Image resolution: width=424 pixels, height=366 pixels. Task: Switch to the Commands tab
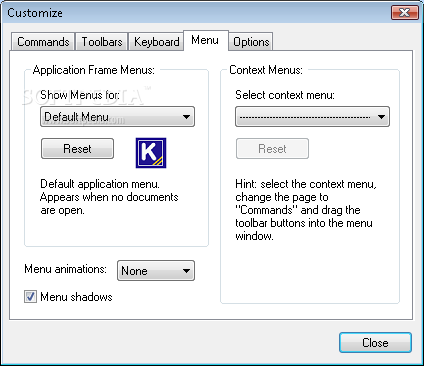(x=43, y=42)
